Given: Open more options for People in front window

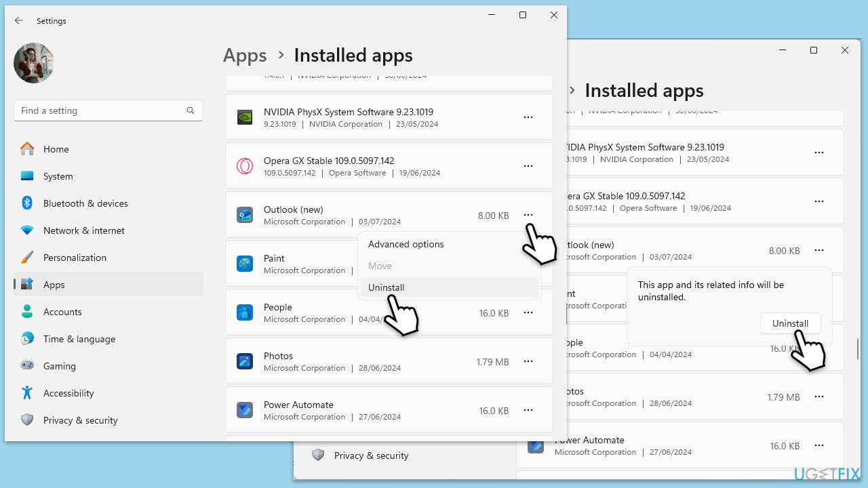Looking at the screenshot, I should coord(528,312).
